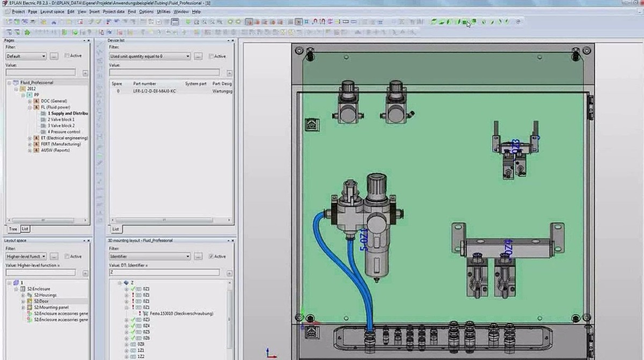The image size is (644, 360).
Task: Expand the DOC (General) node
Action: pyautogui.click(x=30, y=101)
